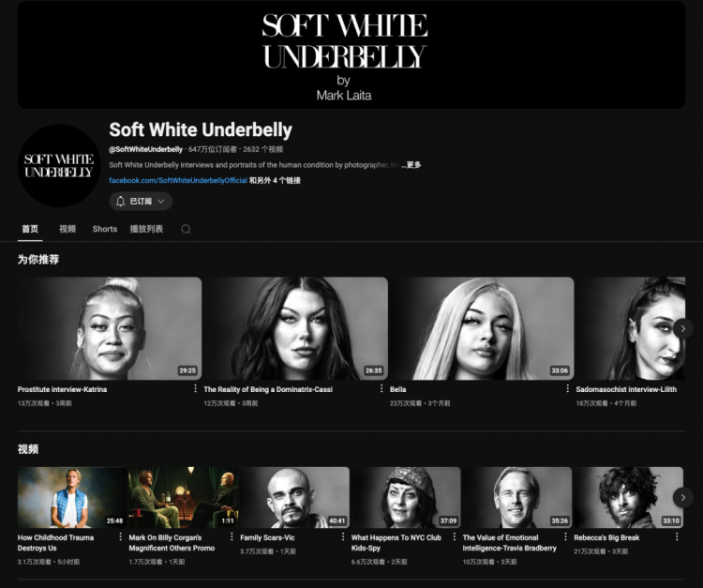The height and width of the screenshot is (588, 703).
Task: Play the Travis Bradberry thumbnail 35:26
Action: (x=516, y=497)
